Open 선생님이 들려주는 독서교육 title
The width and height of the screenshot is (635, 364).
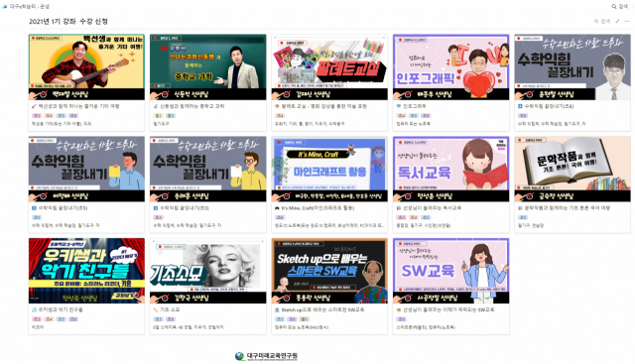tap(433, 208)
